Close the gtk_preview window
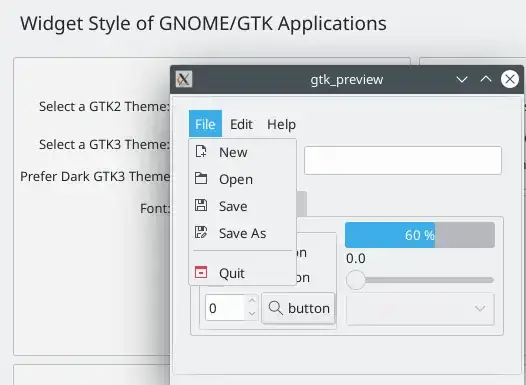This screenshot has width=526, height=385. click(x=510, y=79)
